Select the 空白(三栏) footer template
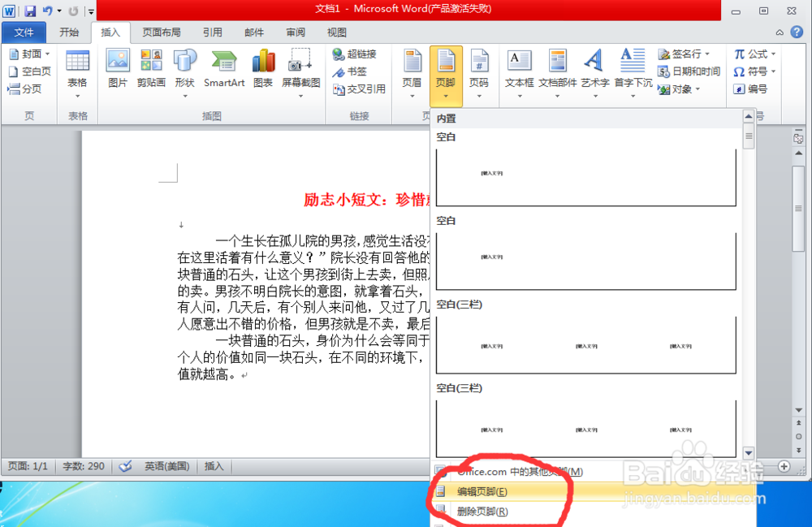 coord(586,345)
